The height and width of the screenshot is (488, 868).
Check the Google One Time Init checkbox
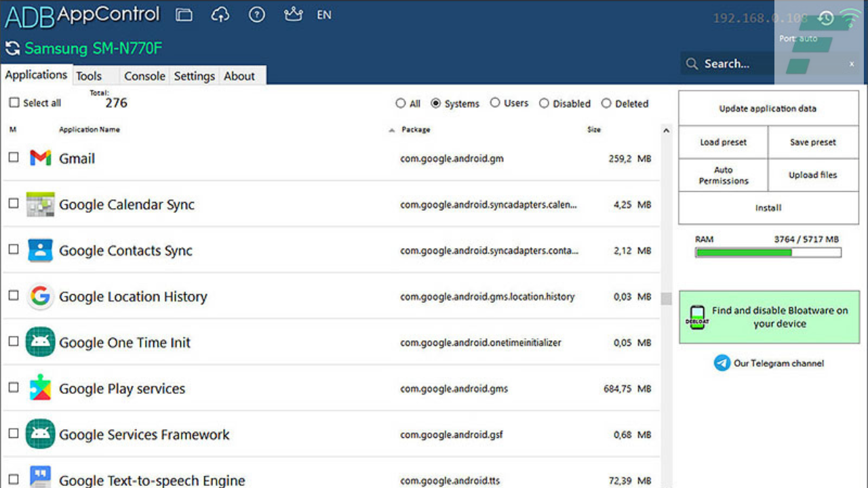tap(14, 341)
